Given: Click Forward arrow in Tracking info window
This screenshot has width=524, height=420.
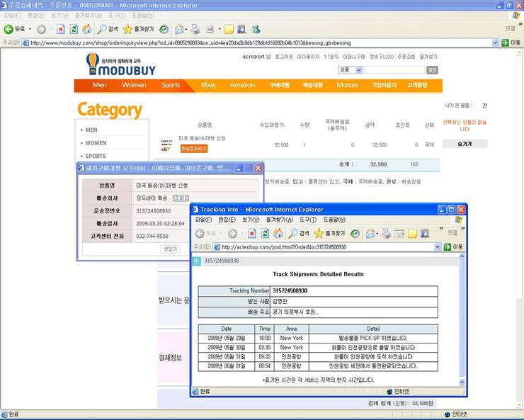Looking at the screenshot, I should (232, 233).
